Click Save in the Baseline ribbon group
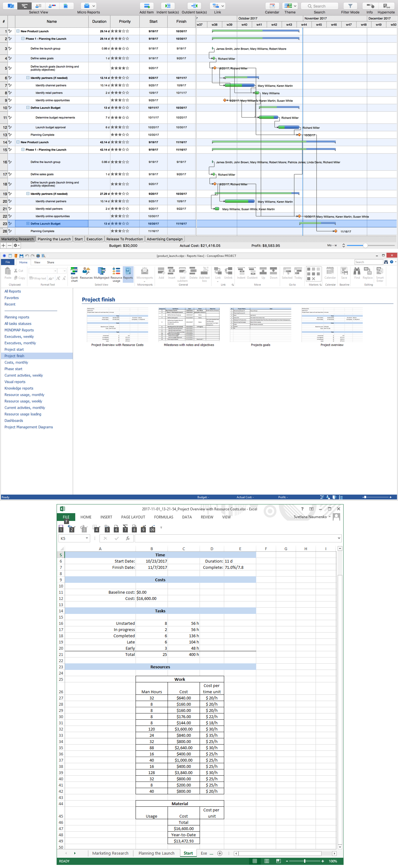 pos(344,273)
